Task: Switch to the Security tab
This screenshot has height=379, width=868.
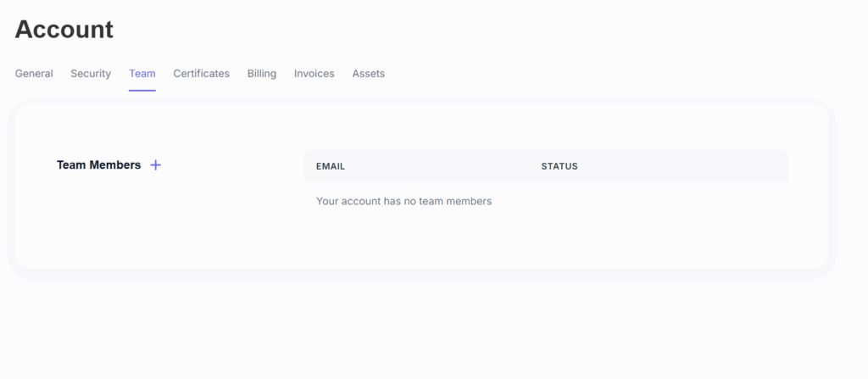Action: pos(91,74)
